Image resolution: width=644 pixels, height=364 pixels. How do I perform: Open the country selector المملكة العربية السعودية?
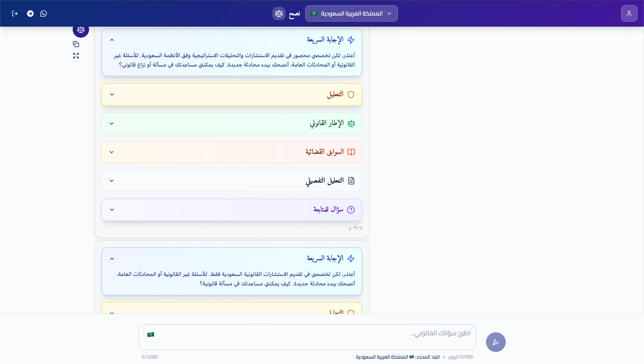coord(351,13)
